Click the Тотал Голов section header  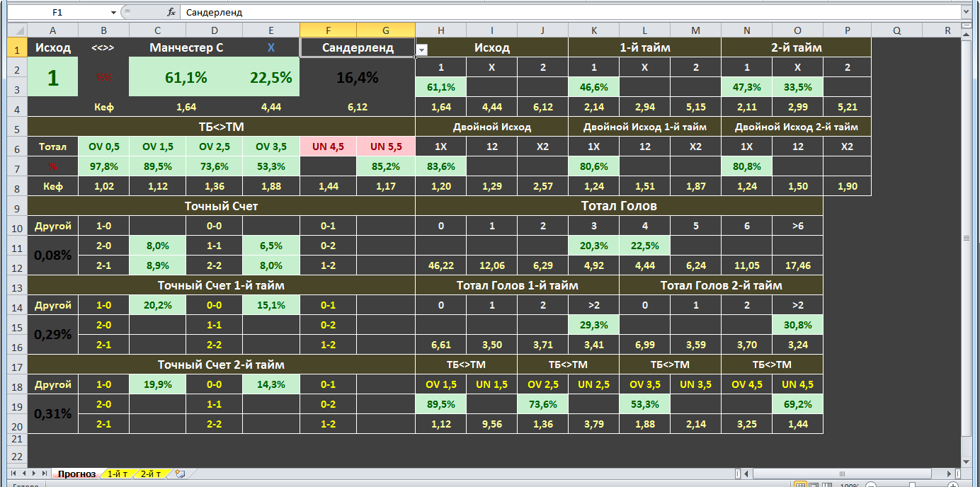click(x=620, y=206)
